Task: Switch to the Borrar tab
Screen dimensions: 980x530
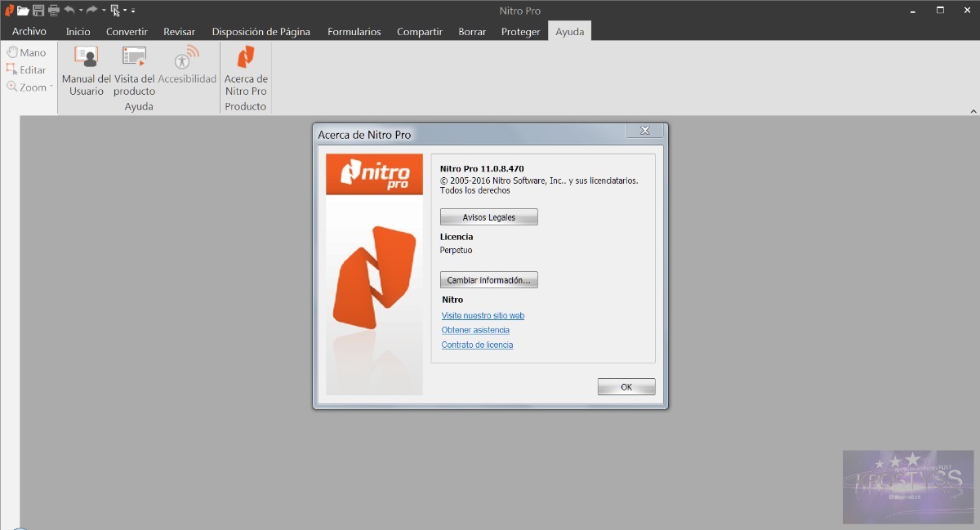Action: [x=472, y=32]
